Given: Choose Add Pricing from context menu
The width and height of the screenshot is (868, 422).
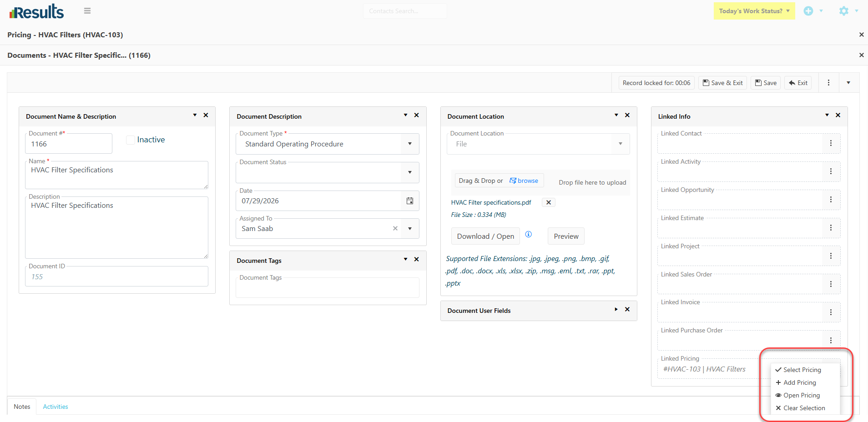Looking at the screenshot, I should pyautogui.click(x=805, y=382).
